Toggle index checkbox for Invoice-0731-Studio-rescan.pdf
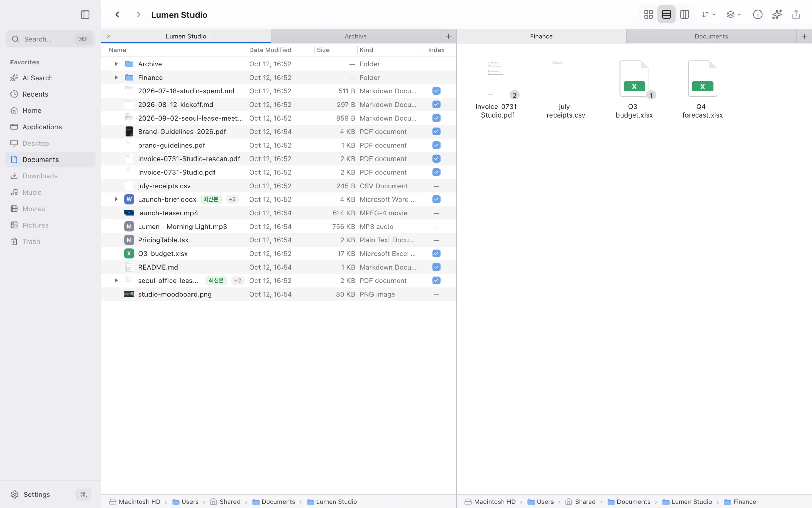The height and width of the screenshot is (508, 812). [x=436, y=158]
